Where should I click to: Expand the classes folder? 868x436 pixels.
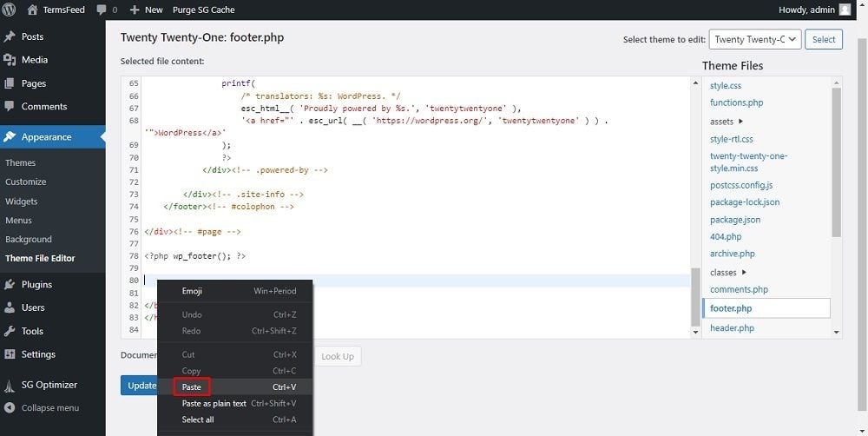click(728, 272)
